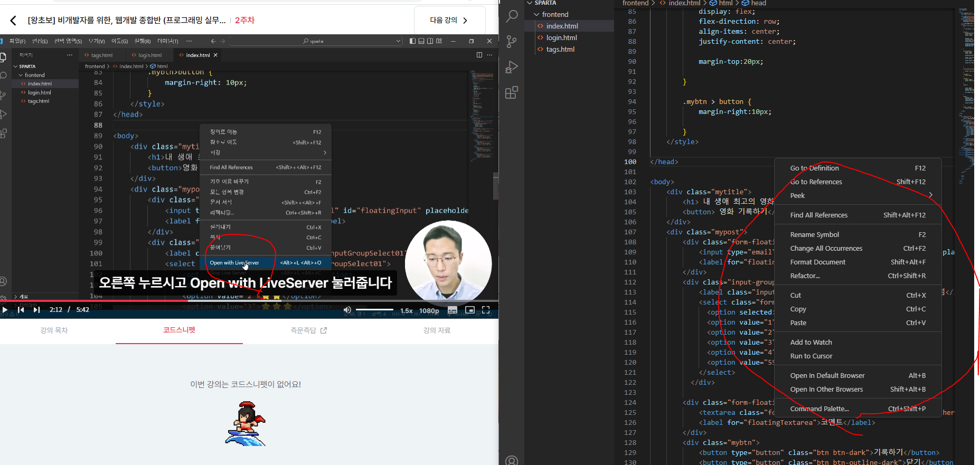The width and height of the screenshot is (980, 465).
Task: Select Rename Symbol in context menu
Action: (858, 235)
